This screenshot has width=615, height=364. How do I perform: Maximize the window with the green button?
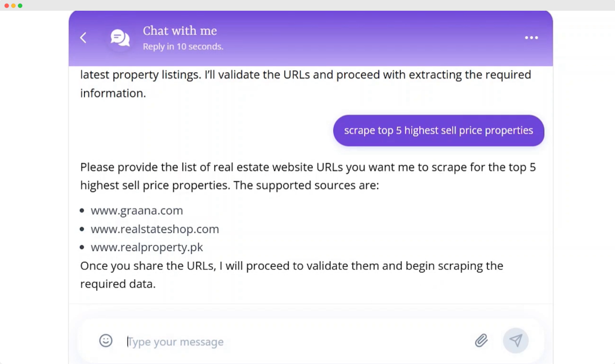pyautogui.click(x=20, y=5)
